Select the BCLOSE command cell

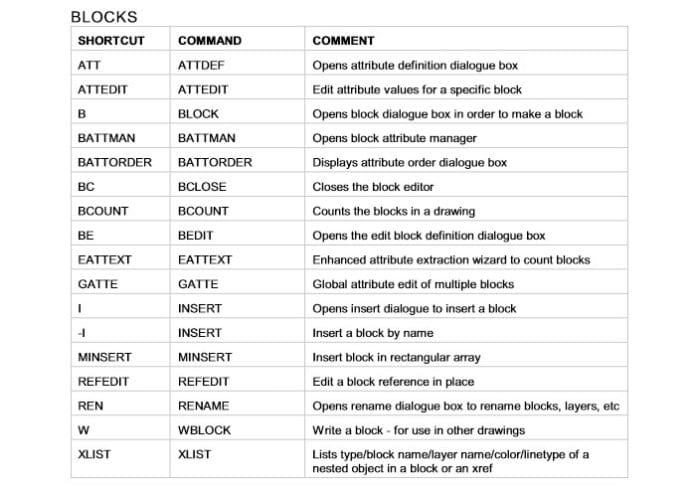click(x=202, y=187)
